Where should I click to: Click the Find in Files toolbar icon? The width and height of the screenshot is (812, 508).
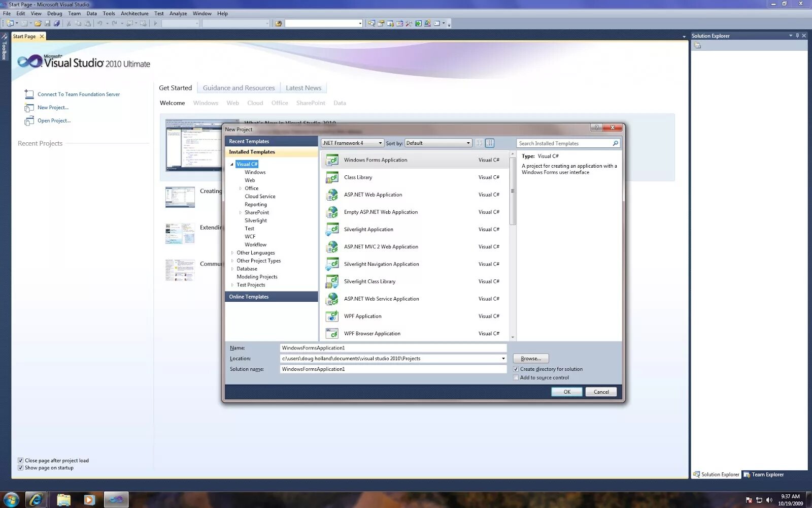tap(278, 23)
